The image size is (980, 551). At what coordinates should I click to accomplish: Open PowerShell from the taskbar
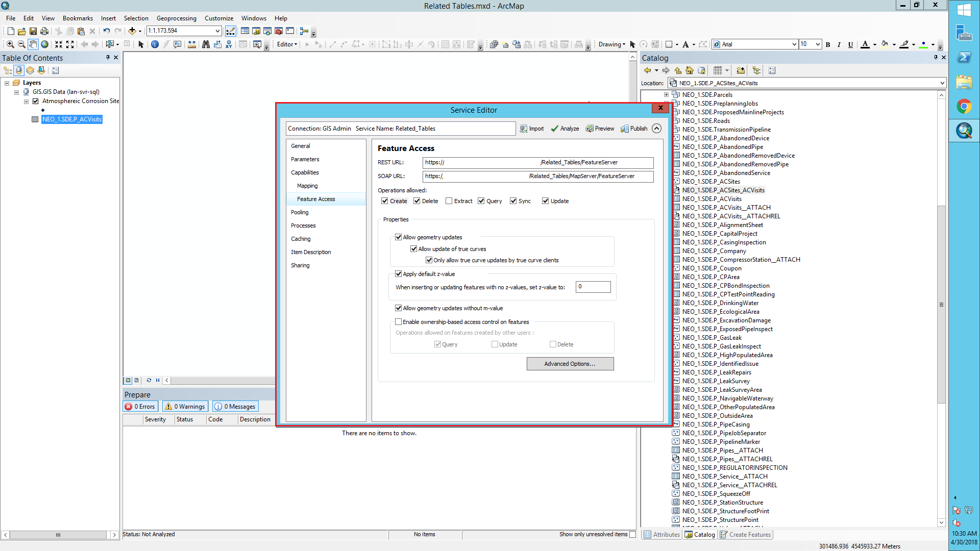[964, 58]
